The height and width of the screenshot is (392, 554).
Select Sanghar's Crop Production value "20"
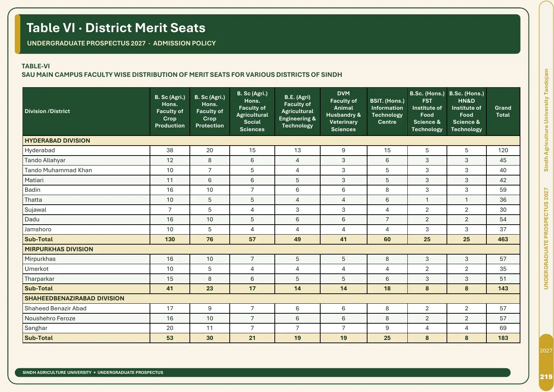[x=170, y=328]
